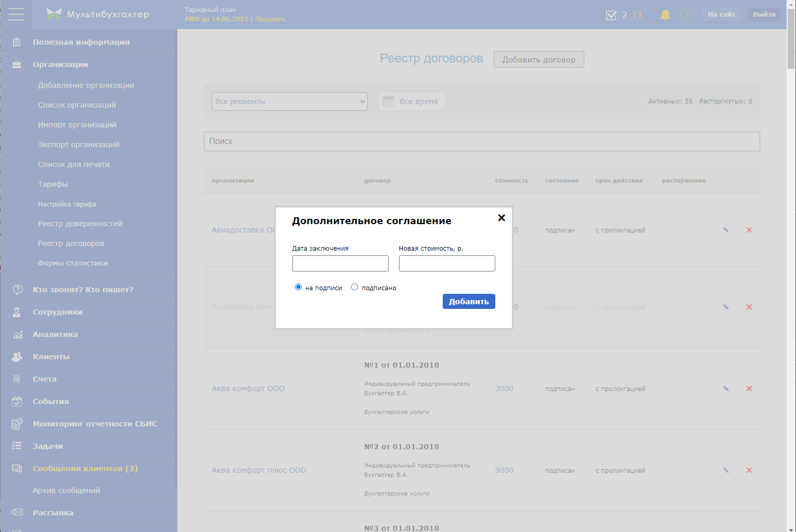Select the 'на подписи' radio button
The height and width of the screenshot is (532, 796).
tap(298, 287)
